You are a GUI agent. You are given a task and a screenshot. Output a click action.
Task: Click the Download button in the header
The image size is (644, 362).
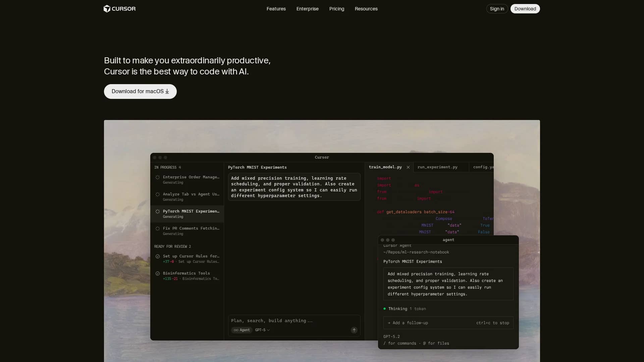click(x=525, y=9)
